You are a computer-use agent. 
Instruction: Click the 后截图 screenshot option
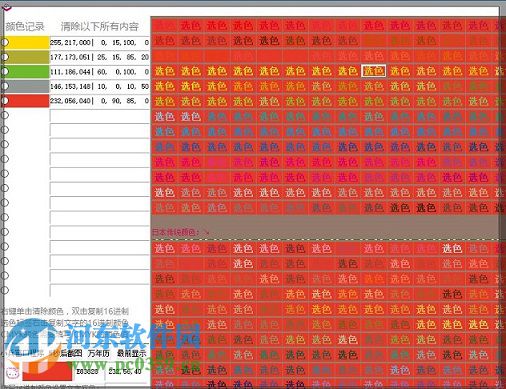pyautogui.click(x=71, y=354)
